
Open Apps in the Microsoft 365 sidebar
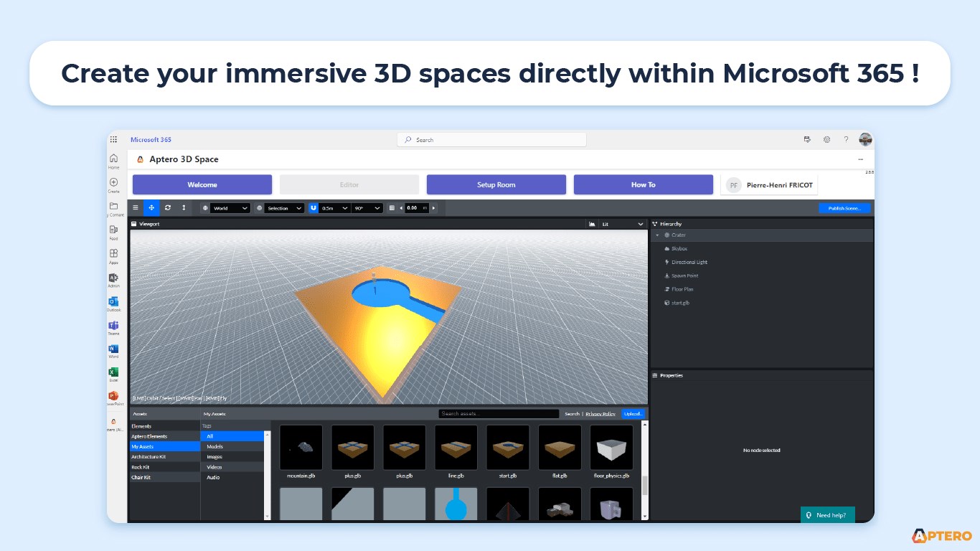point(113,257)
